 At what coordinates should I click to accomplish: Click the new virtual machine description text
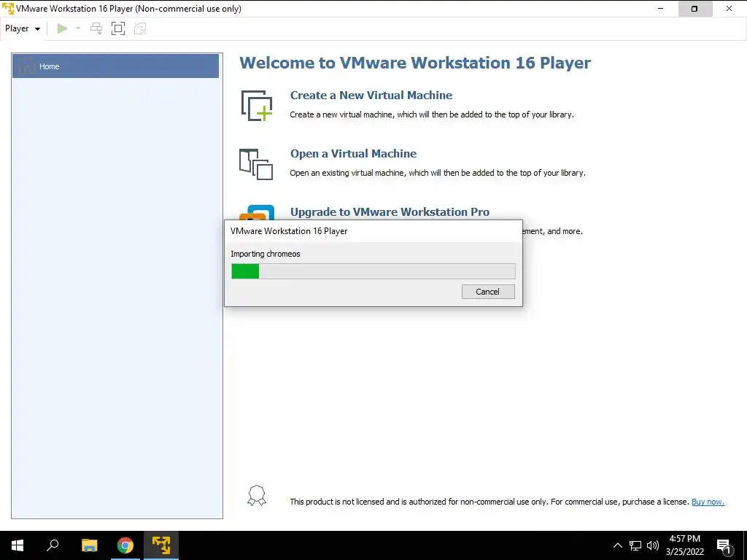click(432, 114)
